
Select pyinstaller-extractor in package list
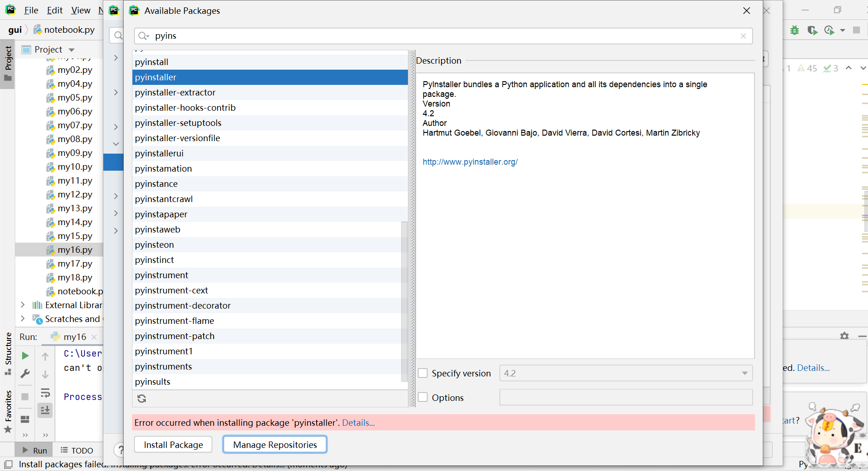[x=270, y=92]
